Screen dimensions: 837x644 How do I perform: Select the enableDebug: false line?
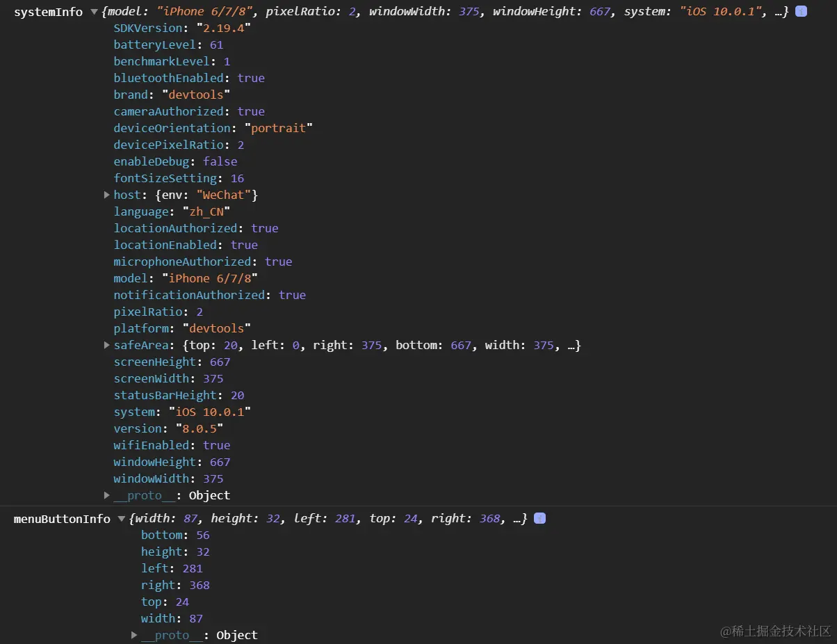click(x=175, y=161)
